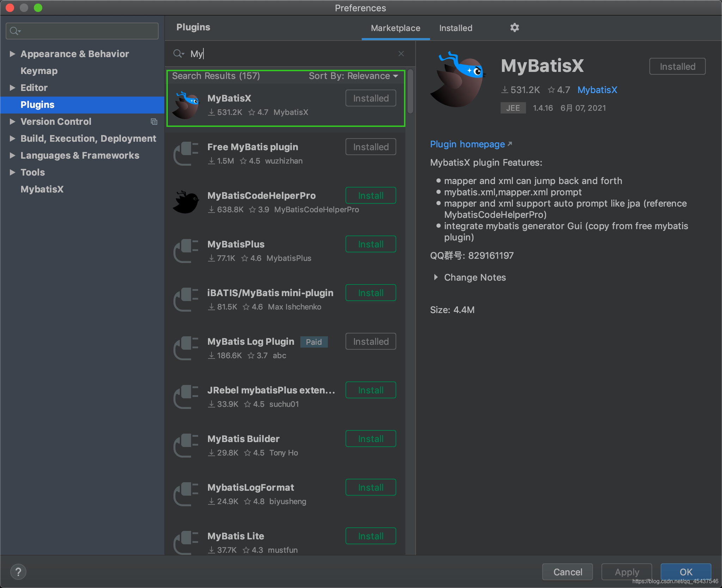The image size is (722, 588).
Task: Open the Plugin homepage link
Action: click(471, 144)
